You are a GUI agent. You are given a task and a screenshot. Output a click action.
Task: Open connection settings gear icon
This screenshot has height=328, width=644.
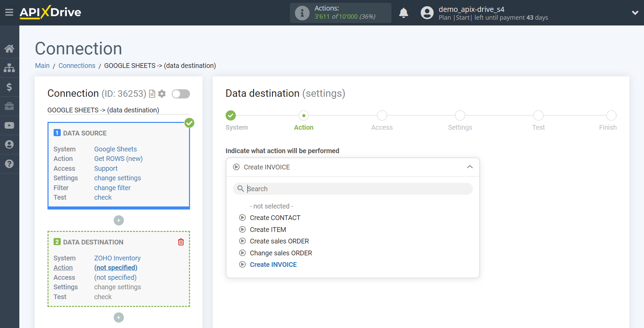[x=162, y=94]
